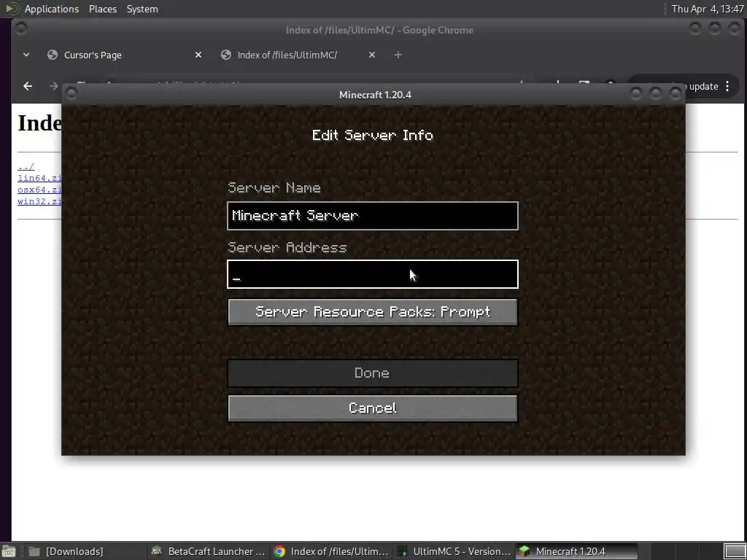Go back in Chrome

click(x=28, y=86)
